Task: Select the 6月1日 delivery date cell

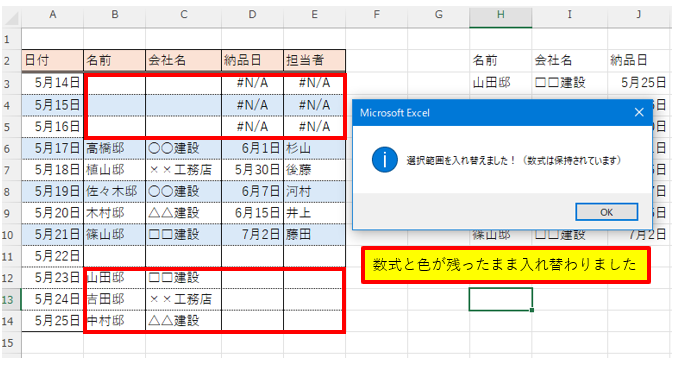Action: 253,149
